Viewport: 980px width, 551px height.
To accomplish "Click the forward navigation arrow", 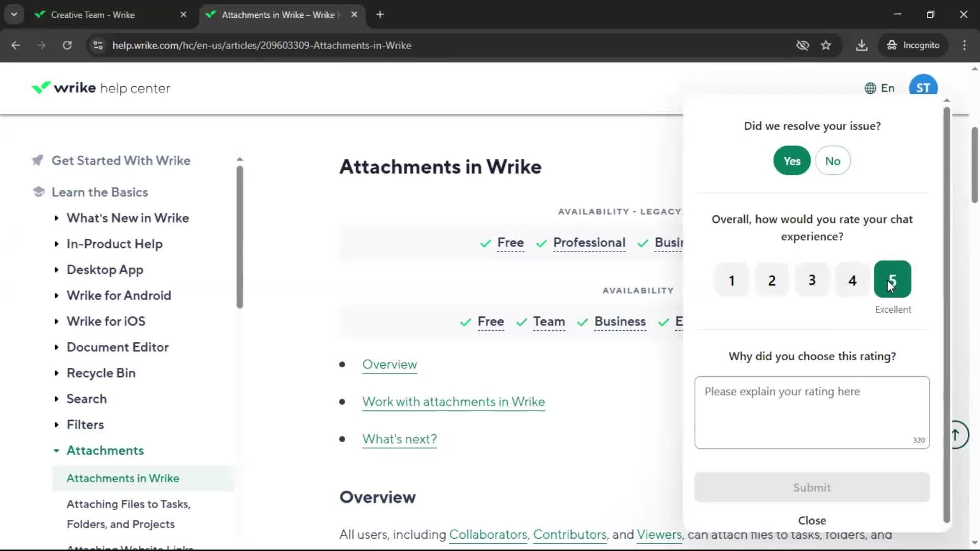I will tap(41, 45).
